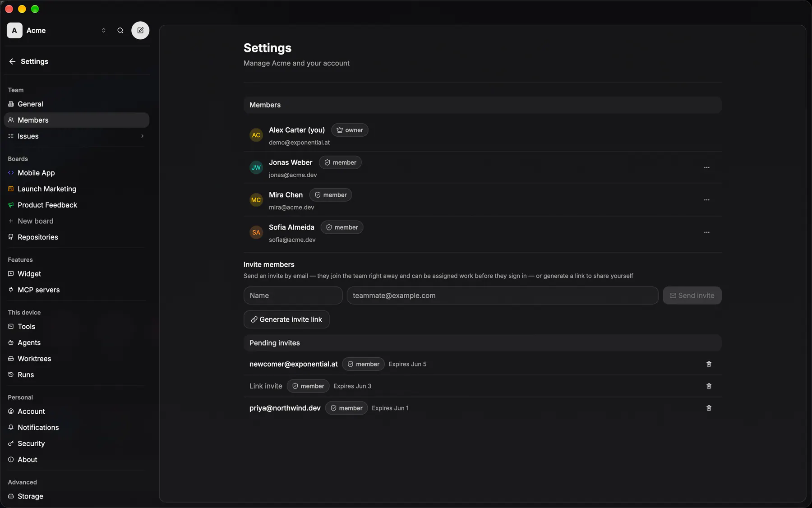Image resolution: width=812 pixels, height=508 pixels.
Task: Click the AC avatar for Alex Carter
Action: (256, 135)
